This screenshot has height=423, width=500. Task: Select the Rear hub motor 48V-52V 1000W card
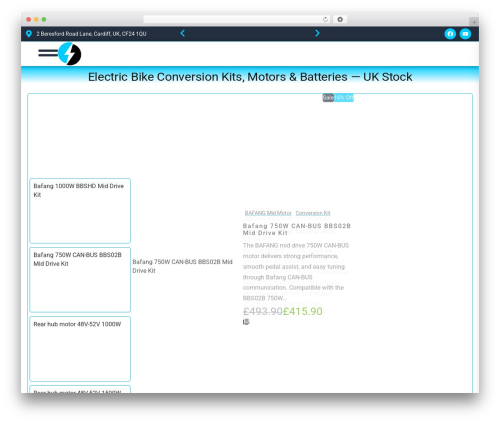(x=80, y=349)
